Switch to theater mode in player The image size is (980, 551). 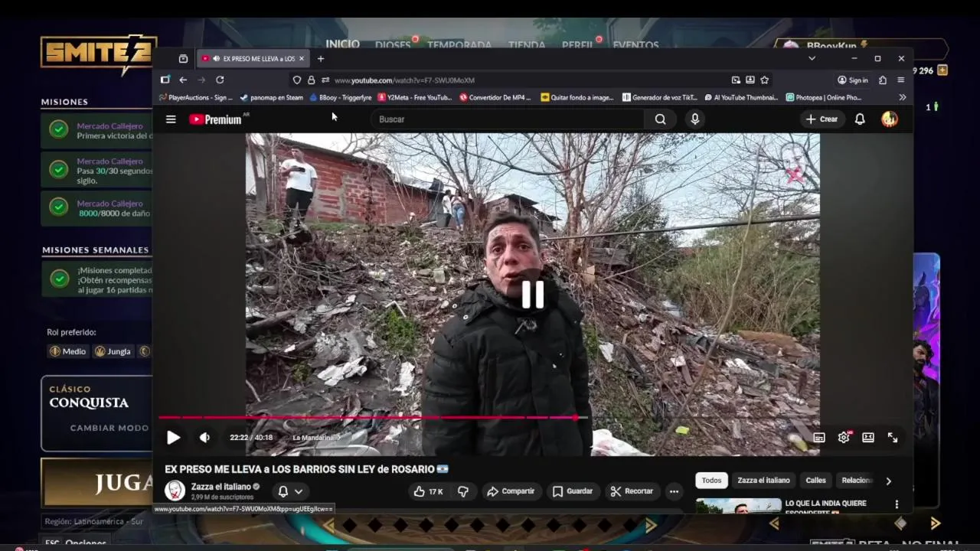pyautogui.click(x=868, y=438)
